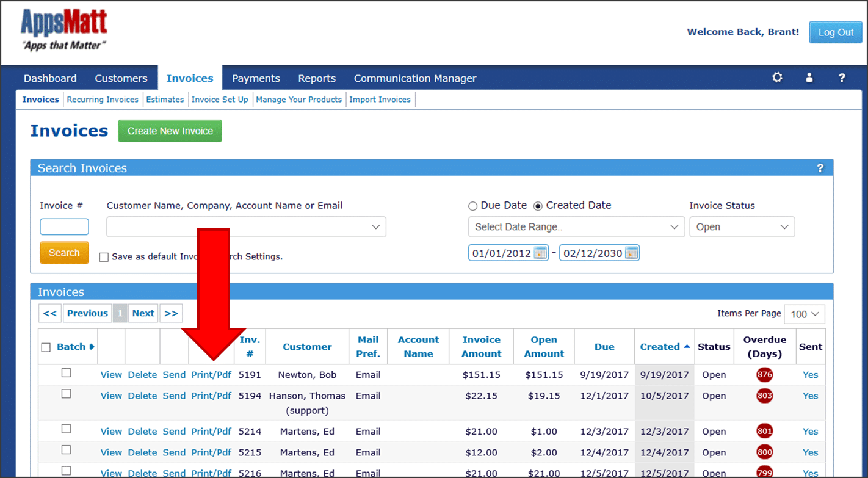Click the Yes sent link for invoice 5191
This screenshot has width=868, height=478.
811,375
